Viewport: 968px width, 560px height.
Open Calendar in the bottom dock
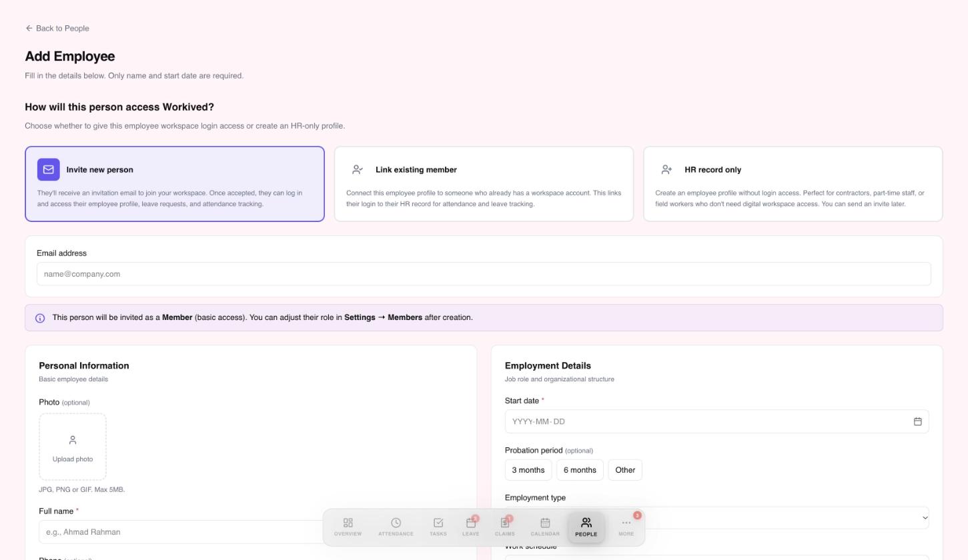pos(545,527)
